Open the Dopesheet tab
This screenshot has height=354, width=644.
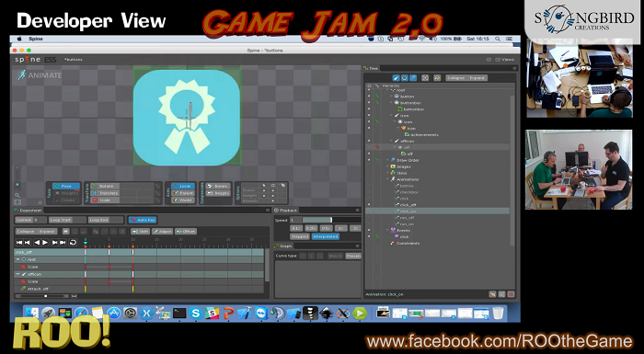point(29,211)
